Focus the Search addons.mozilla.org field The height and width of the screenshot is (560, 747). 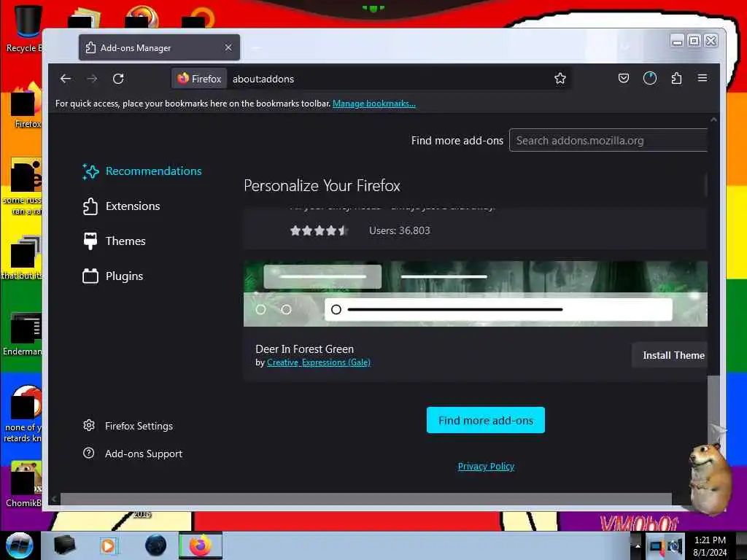608,141
